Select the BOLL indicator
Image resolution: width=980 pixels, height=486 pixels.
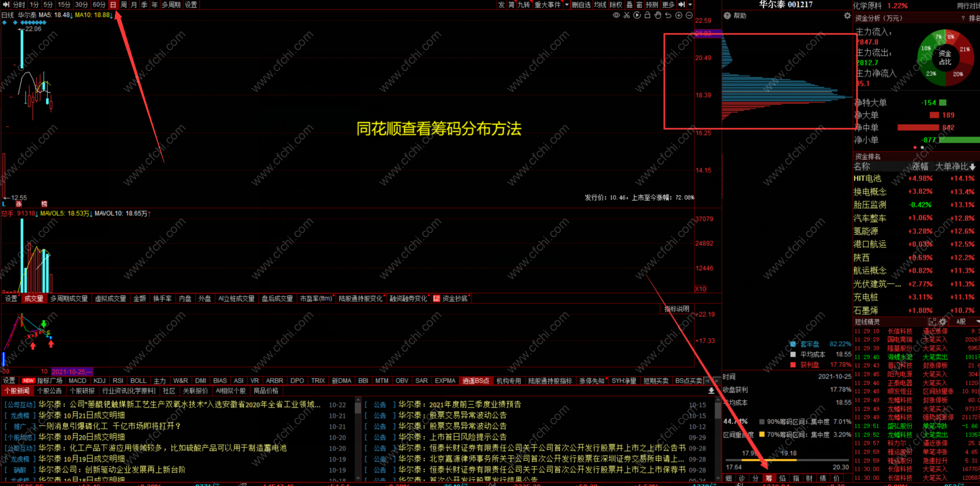point(138,381)
